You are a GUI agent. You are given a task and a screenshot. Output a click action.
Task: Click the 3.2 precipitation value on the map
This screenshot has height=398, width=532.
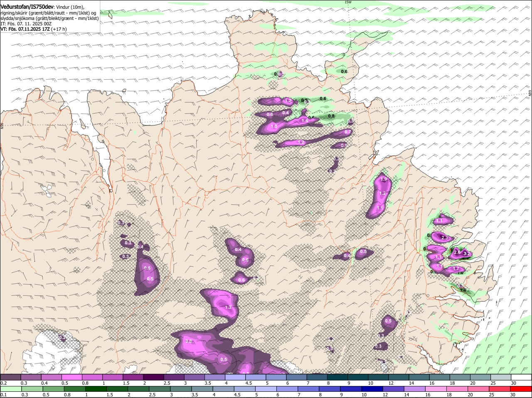[x=466, y=253]
